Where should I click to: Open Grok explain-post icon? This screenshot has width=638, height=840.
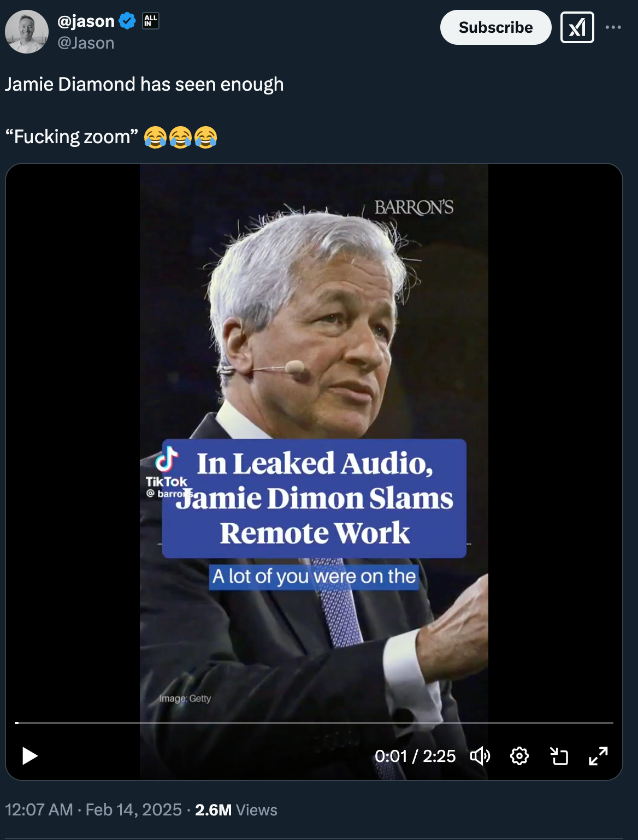(x=577, y=27)
